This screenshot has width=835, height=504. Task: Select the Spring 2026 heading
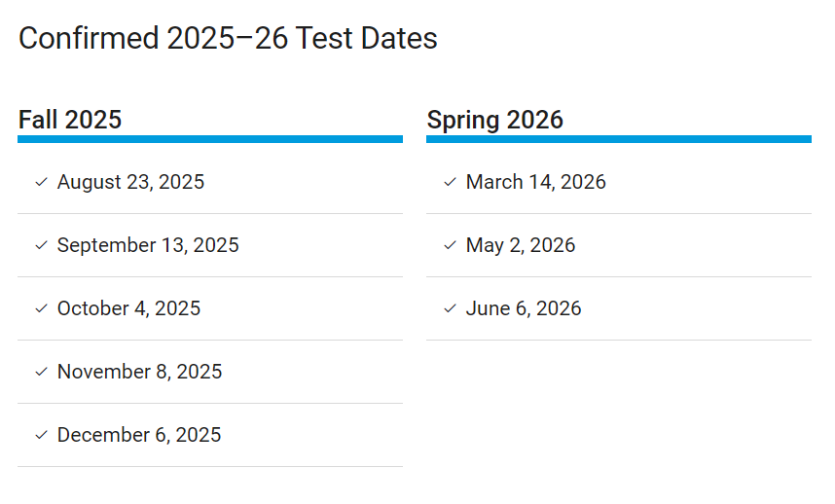click(x=495, y=120)
